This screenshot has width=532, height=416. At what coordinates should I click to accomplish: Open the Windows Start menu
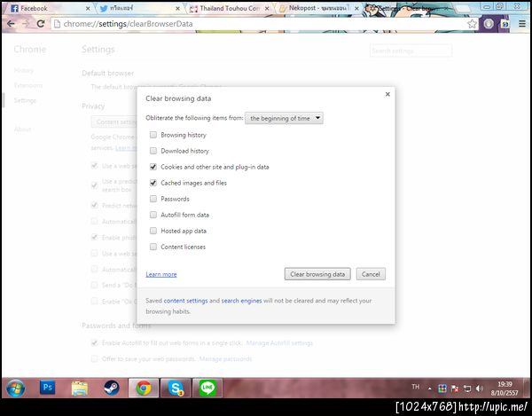click(x=15, y=388)
